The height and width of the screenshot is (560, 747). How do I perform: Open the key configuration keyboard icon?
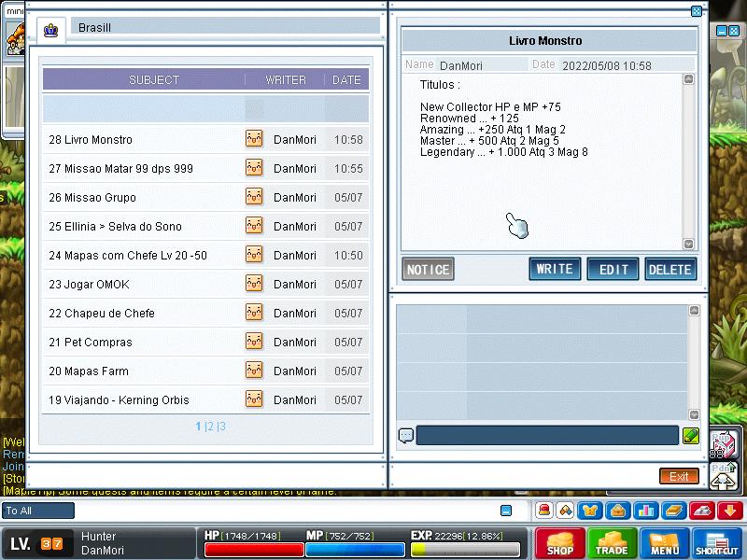coord(702,511)
